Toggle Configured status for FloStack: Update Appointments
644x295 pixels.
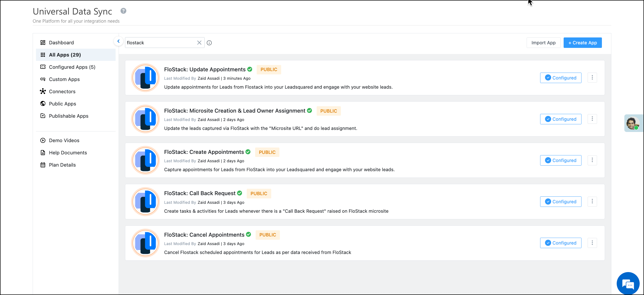click(561, 78)
